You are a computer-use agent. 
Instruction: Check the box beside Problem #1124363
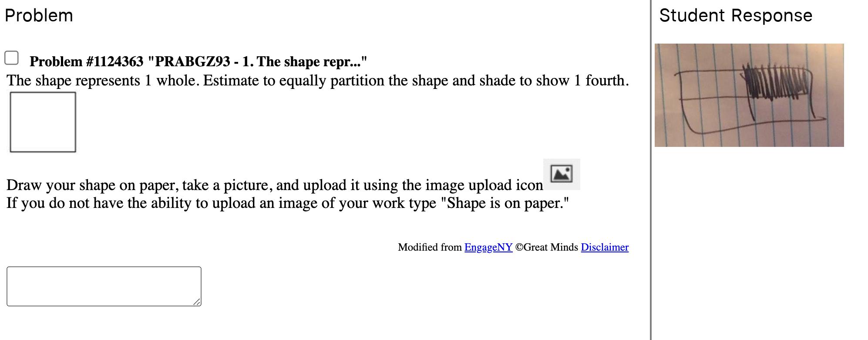click(11, 58)
